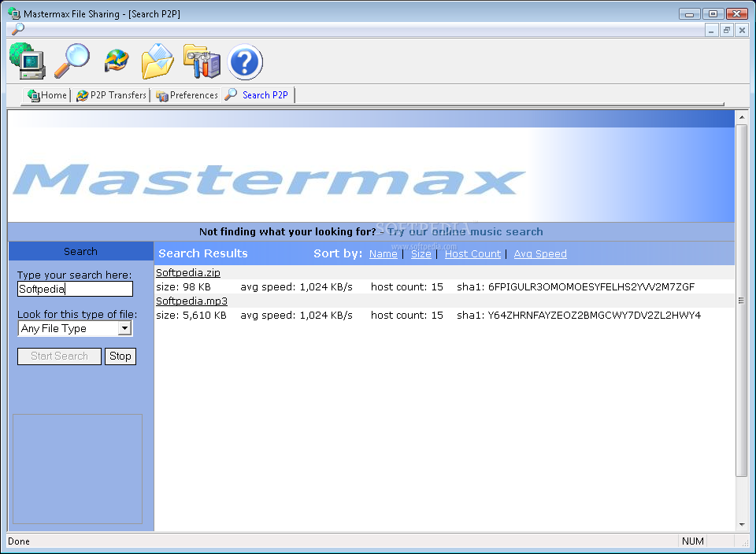756x554 pixels.
Task: Open the P2P transfers globe toolbar icon
Action: point(117,61)
